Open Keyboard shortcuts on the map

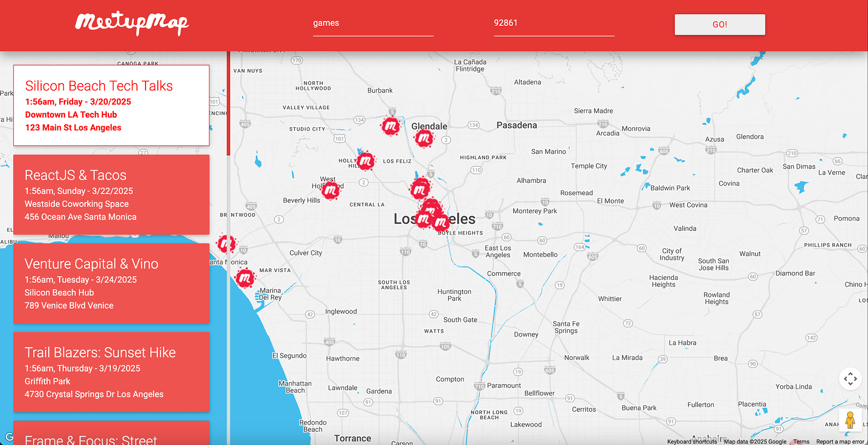tap(692, 442)
